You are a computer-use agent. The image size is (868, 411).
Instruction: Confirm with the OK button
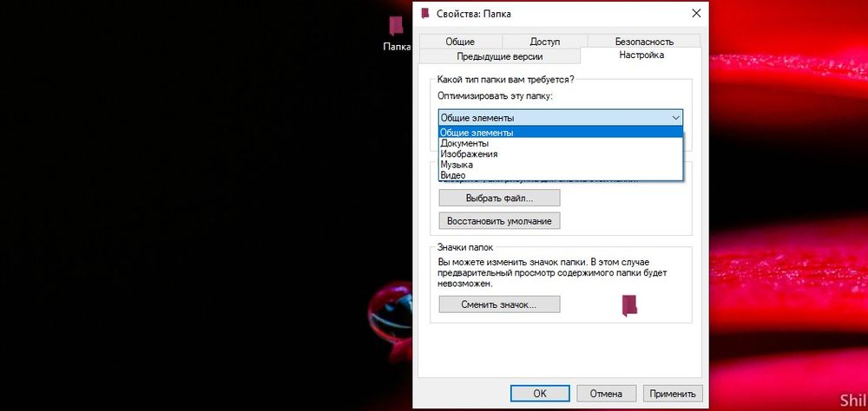(540, 393)
